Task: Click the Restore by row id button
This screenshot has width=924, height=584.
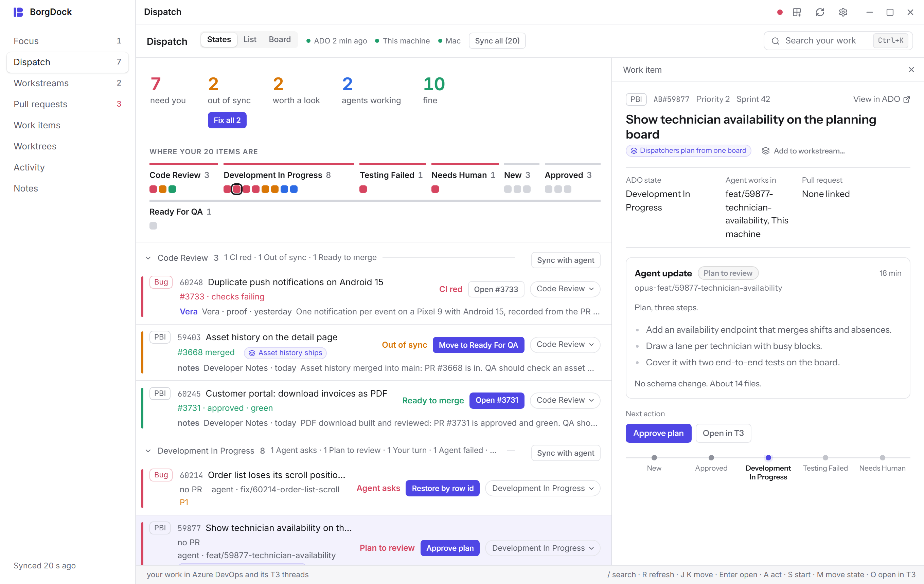Action: tap(442, 489)
